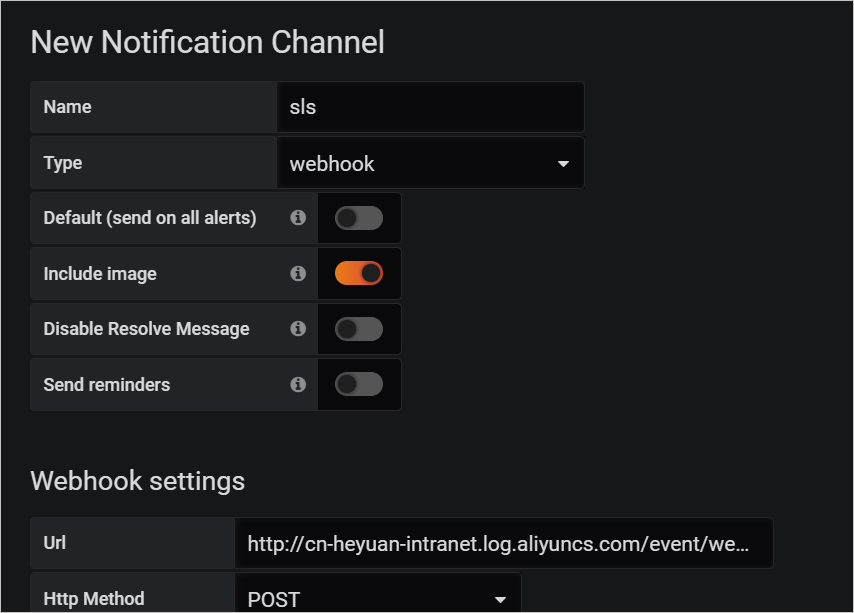
Task: Click into the webhook Url input field
Action: point(503,543)
